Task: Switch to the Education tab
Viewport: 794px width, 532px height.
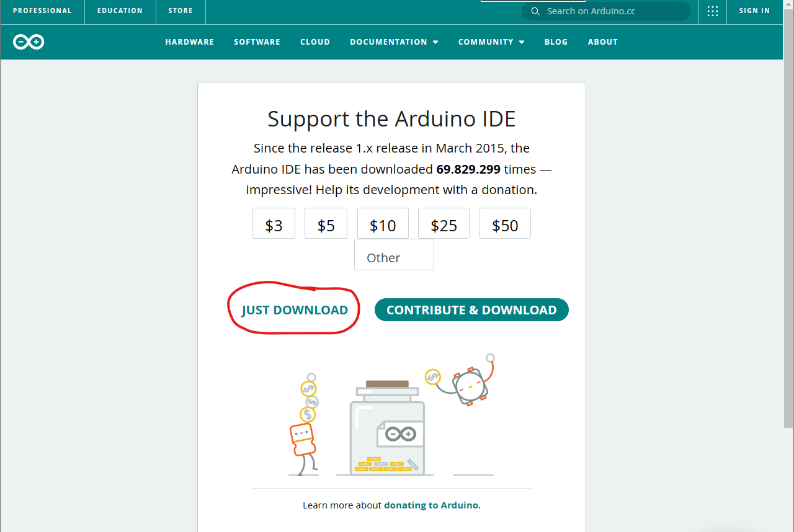Action: click(x=120, y=11)
